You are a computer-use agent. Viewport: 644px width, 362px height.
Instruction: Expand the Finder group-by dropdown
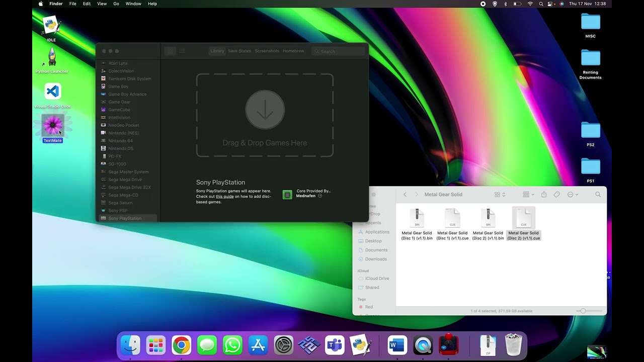click(528, 195)
